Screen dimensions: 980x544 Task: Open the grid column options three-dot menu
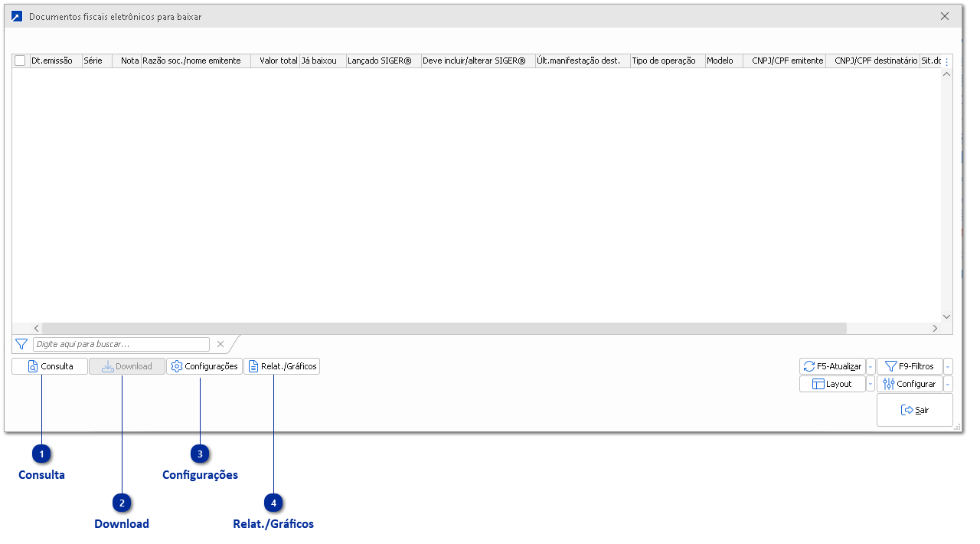coord(946,61)
